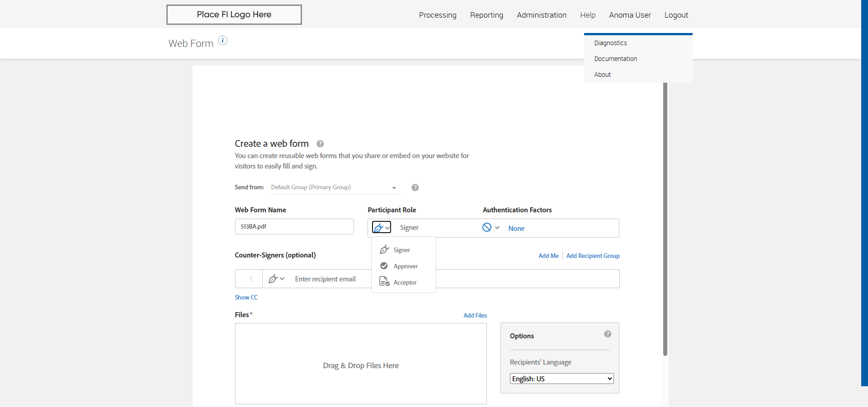Click the authentication None prohibition icon
The height and width of the screenshot is (407, 868).
point(486,228)
